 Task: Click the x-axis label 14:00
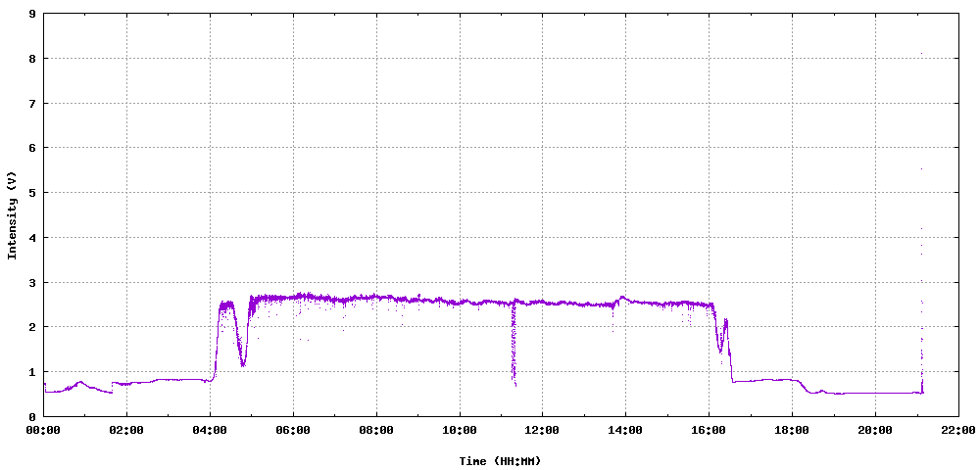click(625, 431)
